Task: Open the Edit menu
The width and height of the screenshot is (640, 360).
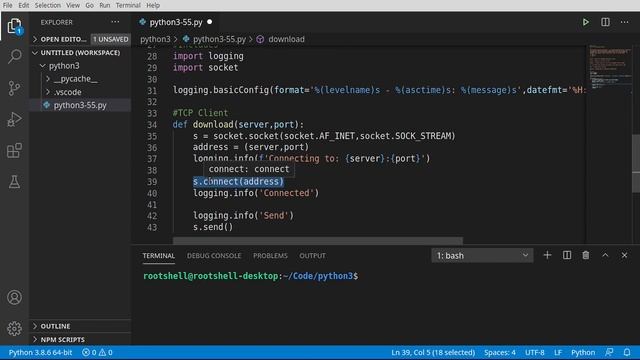Action: tap(24, 5)
